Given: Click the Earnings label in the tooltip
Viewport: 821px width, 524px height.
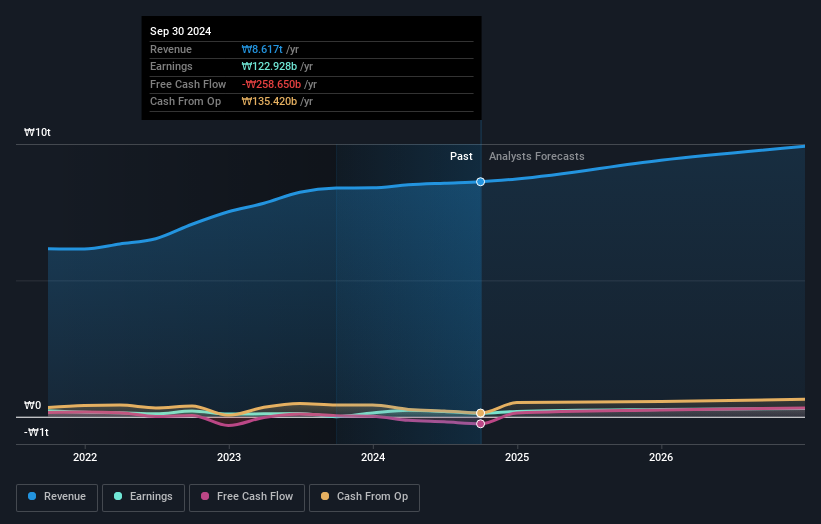Looking at the screenshot, I should click(x=171, y=66).
